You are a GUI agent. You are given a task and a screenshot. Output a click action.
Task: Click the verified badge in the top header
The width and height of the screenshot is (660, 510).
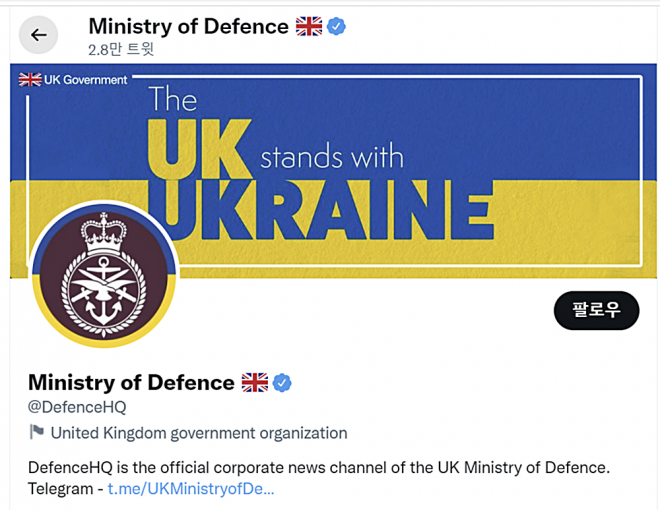(x=337, y=27)
